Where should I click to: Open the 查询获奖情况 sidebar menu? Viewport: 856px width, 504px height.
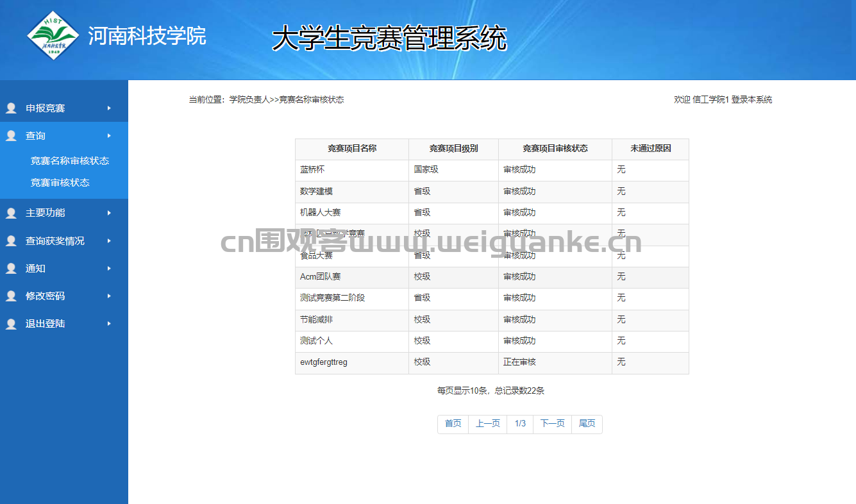pyautogui.click(x=64, y=241)
